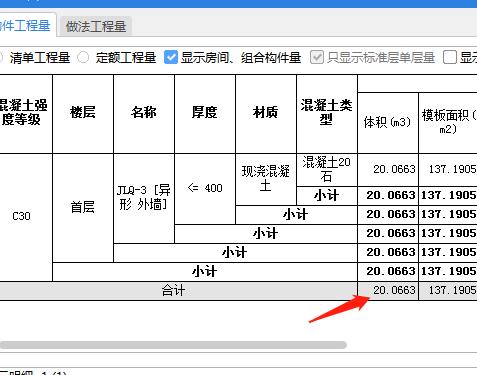This screenshot has height=375, width=477.
Task: Click the 材质 column header
Action: [266, 114]
